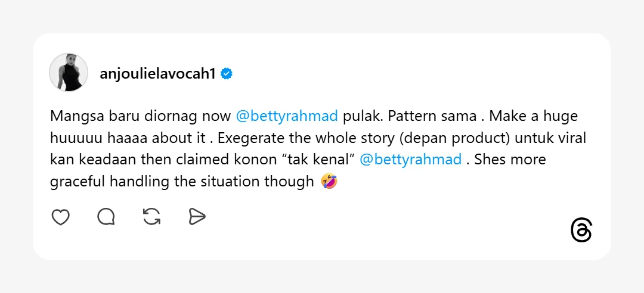
Task: Share the post via paper plane icon
Action: click(197, 217)
